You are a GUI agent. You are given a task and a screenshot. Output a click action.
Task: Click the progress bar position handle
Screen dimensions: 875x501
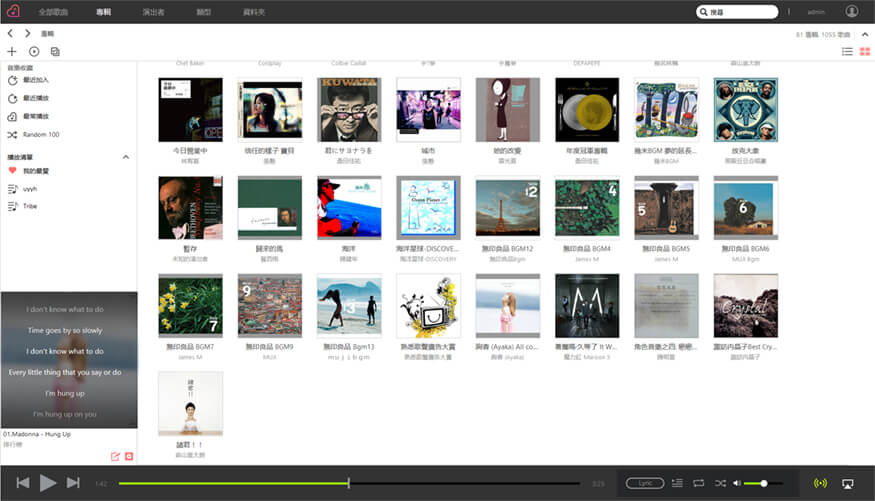pos(349,483)
